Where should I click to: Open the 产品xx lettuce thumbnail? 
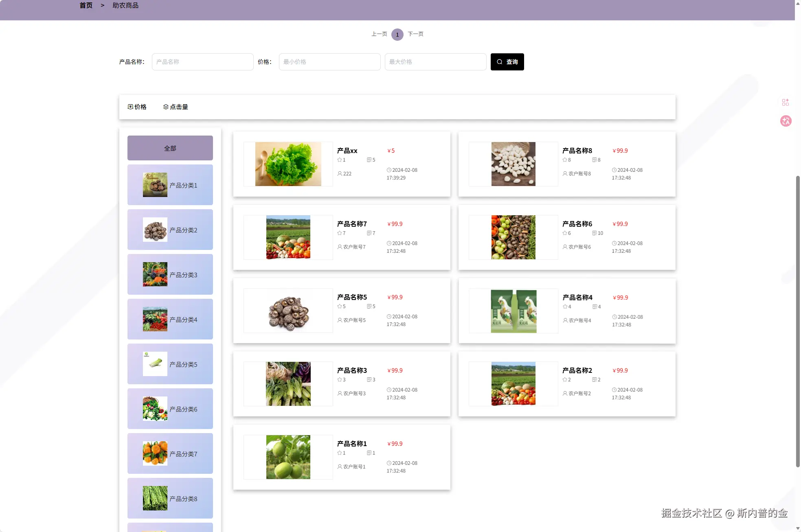pos(288,164)
